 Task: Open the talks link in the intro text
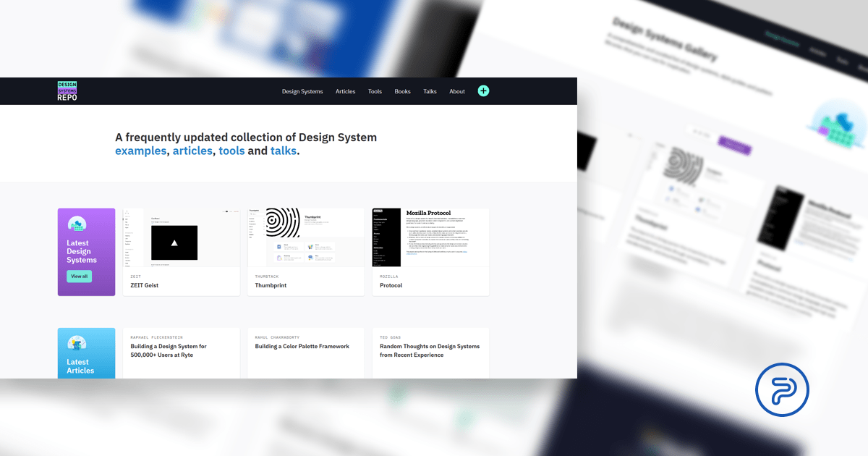284,151
